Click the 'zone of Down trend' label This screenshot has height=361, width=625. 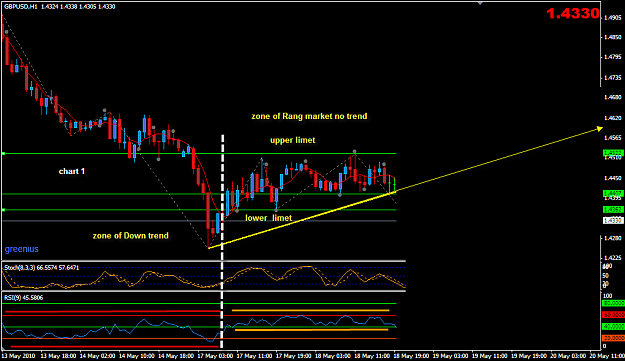point(131,236)
